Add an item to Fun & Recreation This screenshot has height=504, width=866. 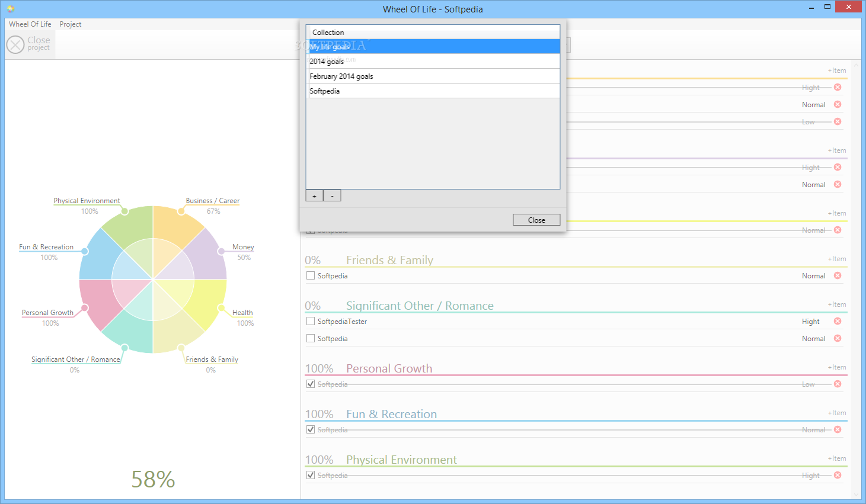[x=837, y=413]
